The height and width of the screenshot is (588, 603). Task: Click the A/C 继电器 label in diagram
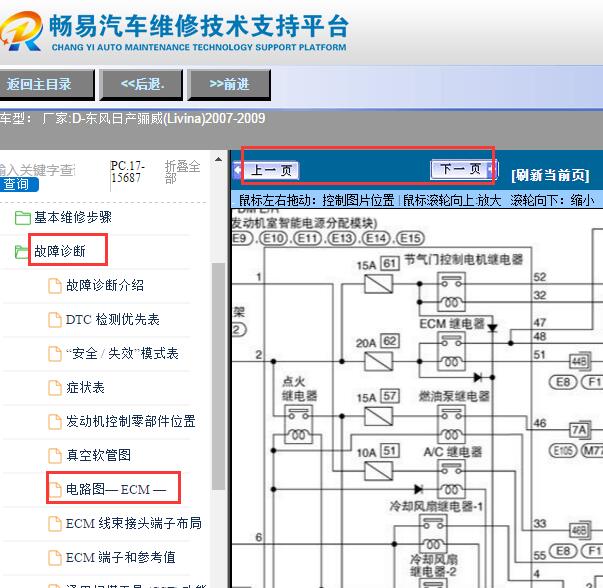tap(453, 452)
